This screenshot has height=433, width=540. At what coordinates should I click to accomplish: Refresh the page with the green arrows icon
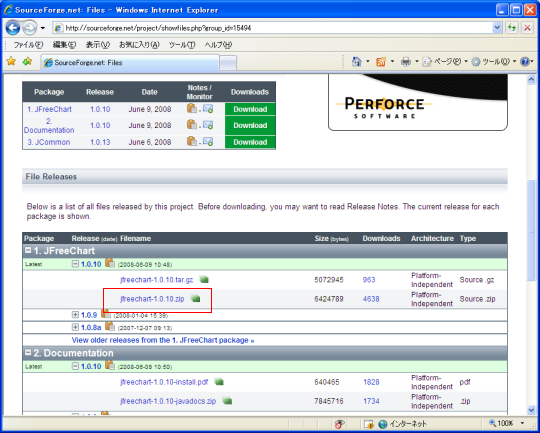coord(512,28)
